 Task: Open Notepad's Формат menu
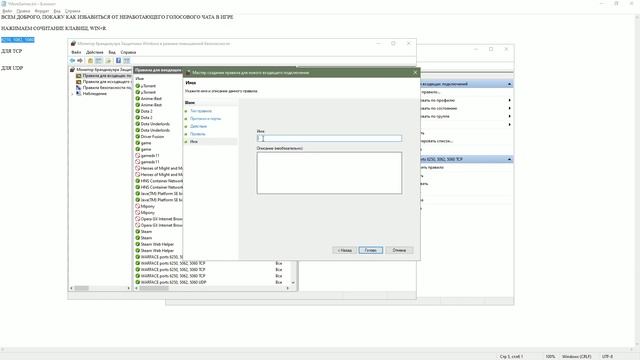pos(42,11)
